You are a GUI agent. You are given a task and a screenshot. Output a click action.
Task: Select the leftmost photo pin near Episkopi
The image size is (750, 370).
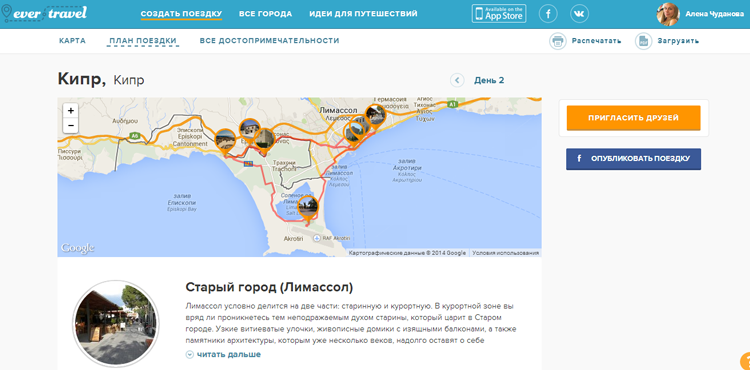tap(225, 141)
